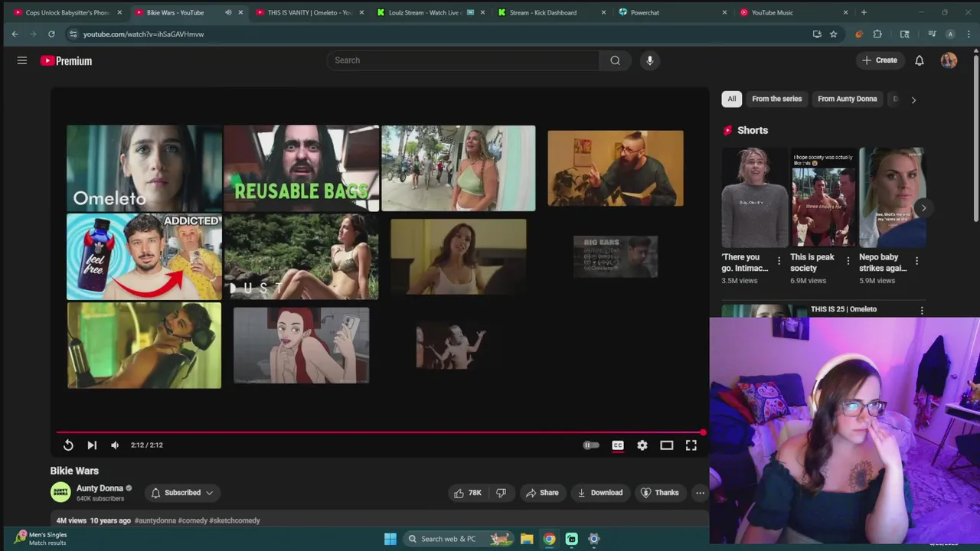Toggle the autoplay switch
Screen dimensions: 980x551
point(591,445)
